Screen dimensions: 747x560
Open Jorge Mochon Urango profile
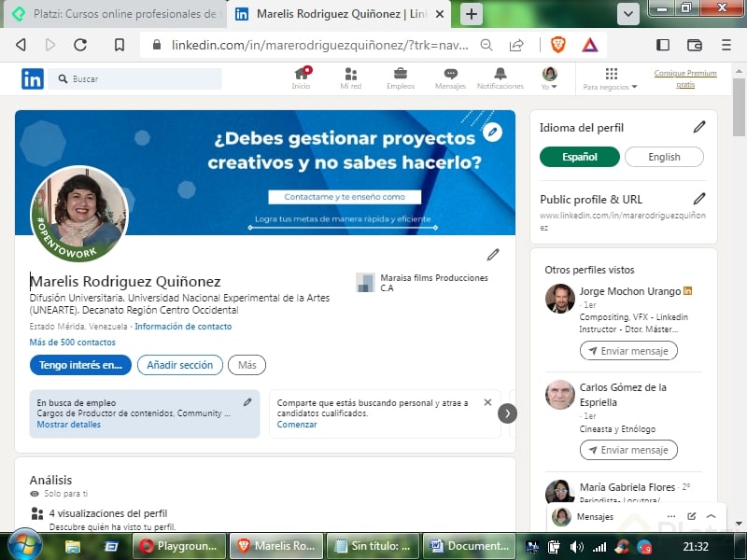click(629, 291)
